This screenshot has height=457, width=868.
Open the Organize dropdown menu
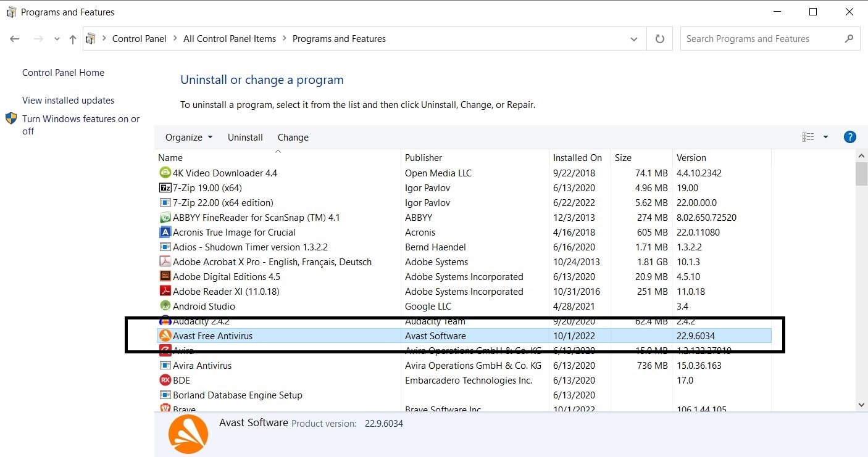pyautogui.click(x=189, y=137)
